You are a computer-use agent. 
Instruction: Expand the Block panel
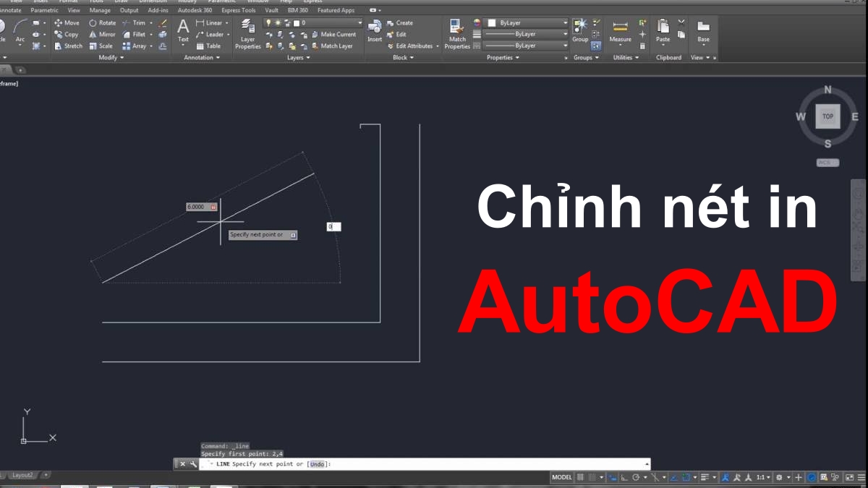[403, 58]
